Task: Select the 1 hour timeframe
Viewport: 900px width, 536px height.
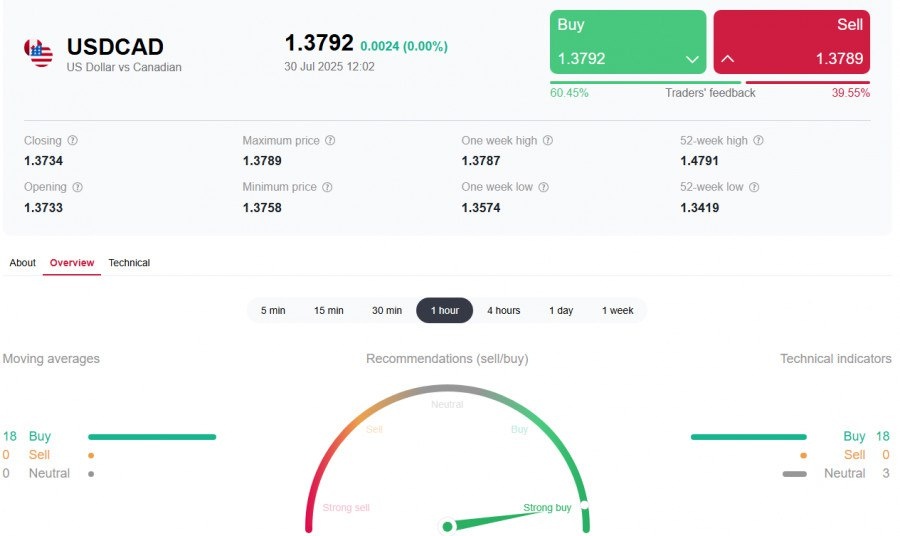Action: 445,310
